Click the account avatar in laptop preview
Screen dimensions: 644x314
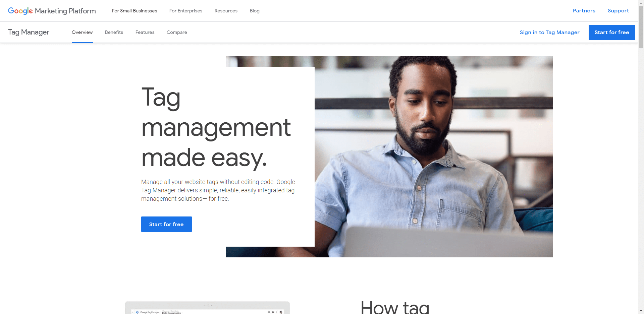coord(281,312)
